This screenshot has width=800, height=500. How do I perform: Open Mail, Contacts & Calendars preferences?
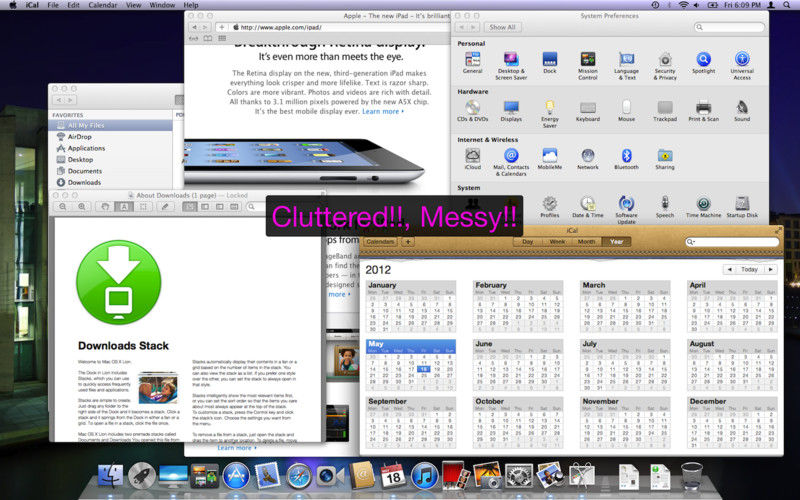click(511, 162)
